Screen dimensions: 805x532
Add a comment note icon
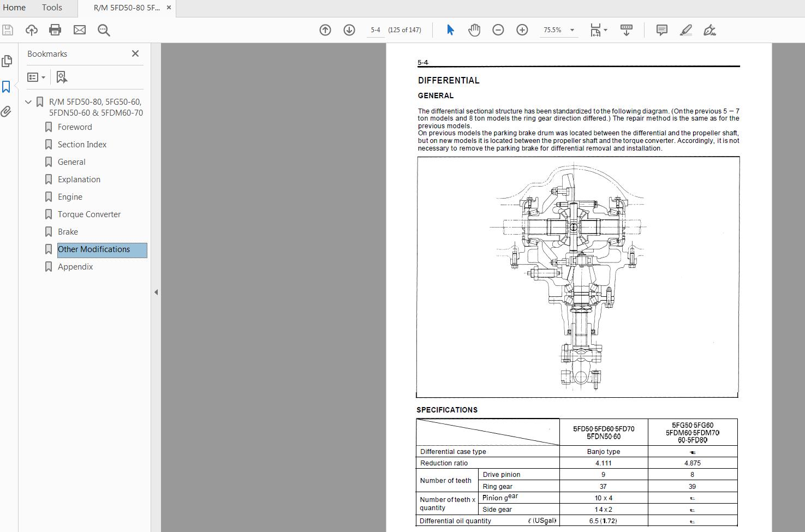[662, 30]
